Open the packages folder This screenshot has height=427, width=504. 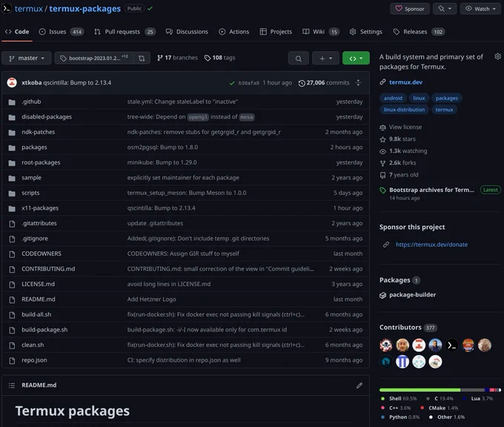(x=34, y=148)
